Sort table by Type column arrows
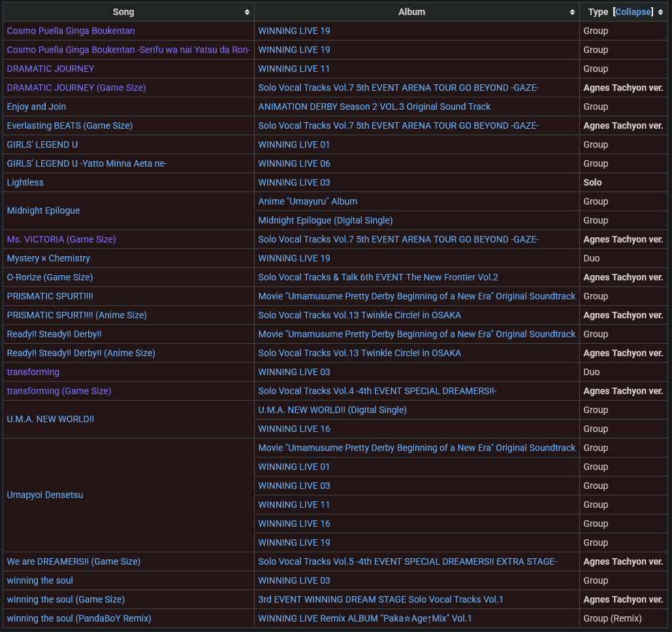Image resolution: width=672 pixels, height=632 pixels. tap(660, 12)
